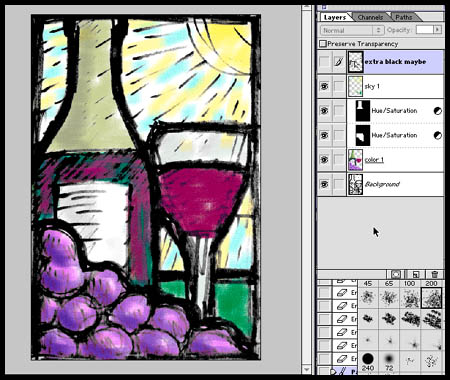Select Hue/Saturation layer name directly above color 1
The width and height of the screenshot is (450, 380).
[394, 135]
